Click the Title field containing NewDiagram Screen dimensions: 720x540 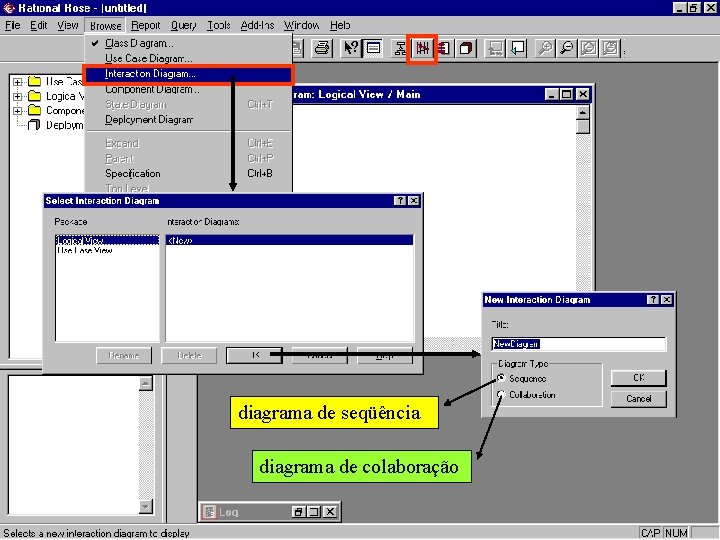pos(579,344)
